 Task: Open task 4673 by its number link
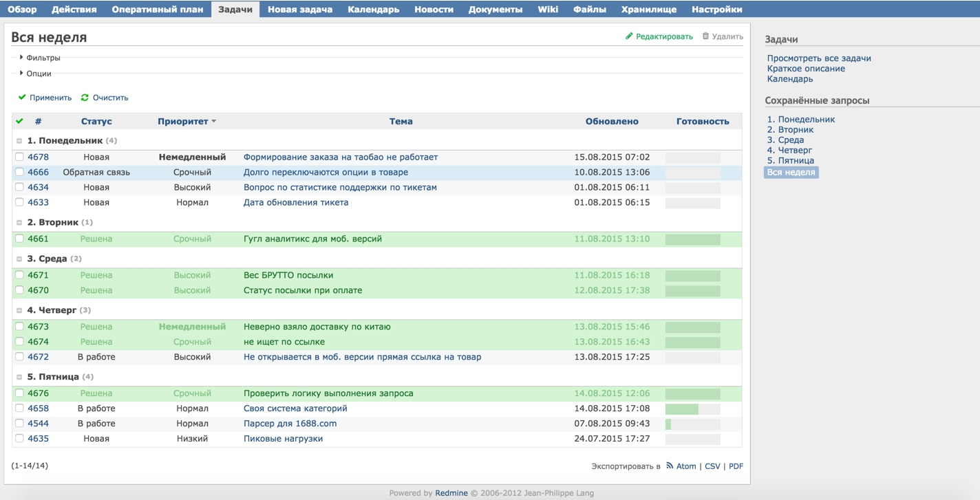pos(39,326)
